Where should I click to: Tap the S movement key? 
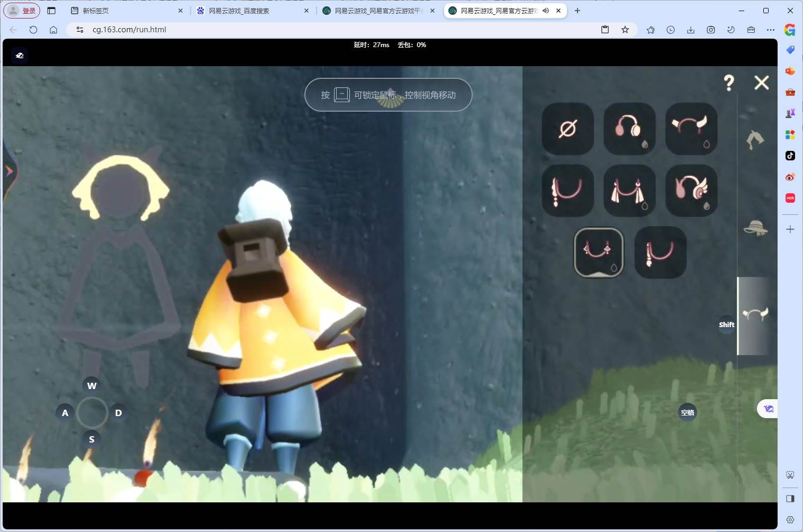tap(92, 439)
